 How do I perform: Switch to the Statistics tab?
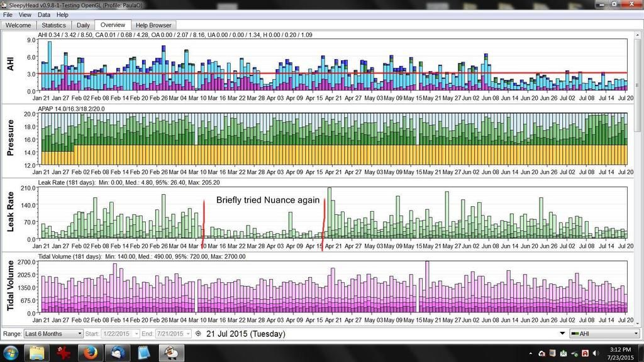pyautogui.click(x=53, y=25)
